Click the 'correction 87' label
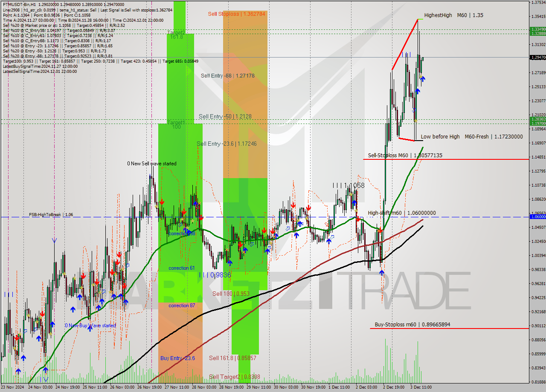 click(x=182, y=306)
